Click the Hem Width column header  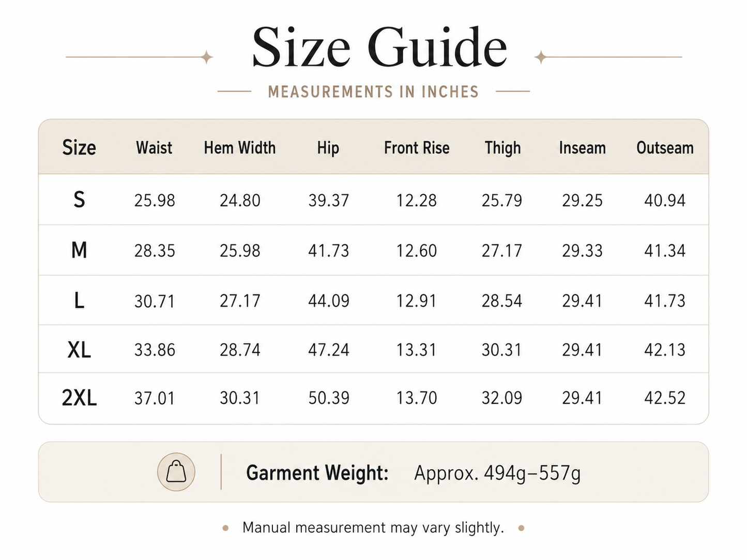coord(240,148)
